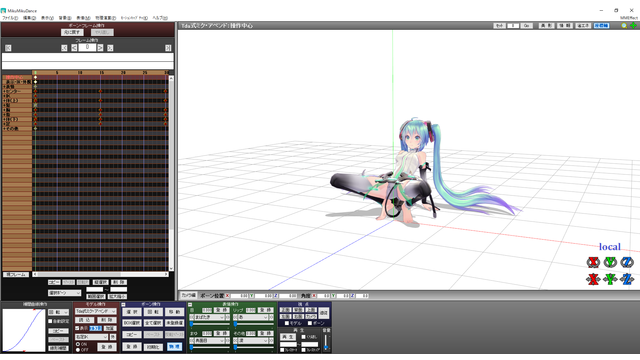Open the Physics menu
Image resolution: width=640 pixels, height=360 pixels.
pyautogui.click(x=106, y=18)
